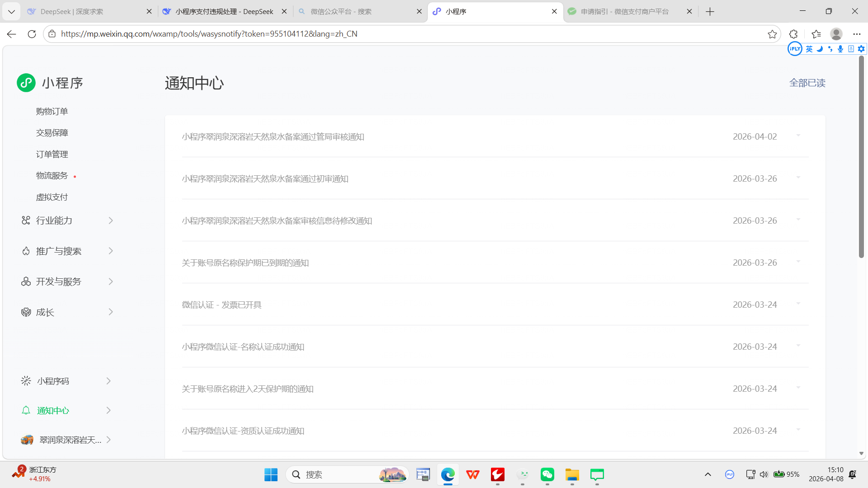Image resolution: width=868 pixels, height=488 pixels.
Task: Expand the 微信认证 - 发票已开具 notification arrow
Action: [x=798, y=304]
